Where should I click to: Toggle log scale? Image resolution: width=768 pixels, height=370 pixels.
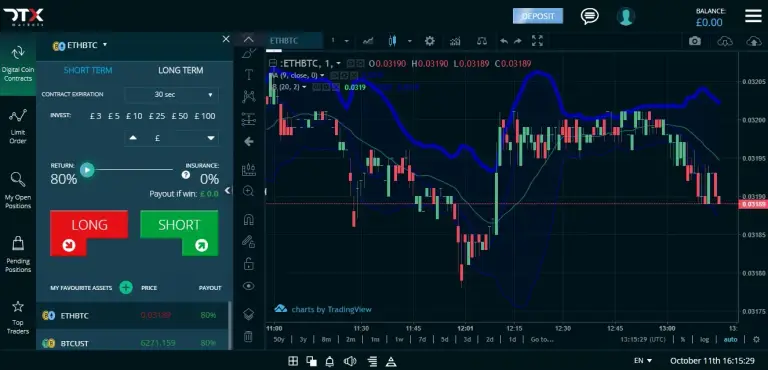click(704, 340)
